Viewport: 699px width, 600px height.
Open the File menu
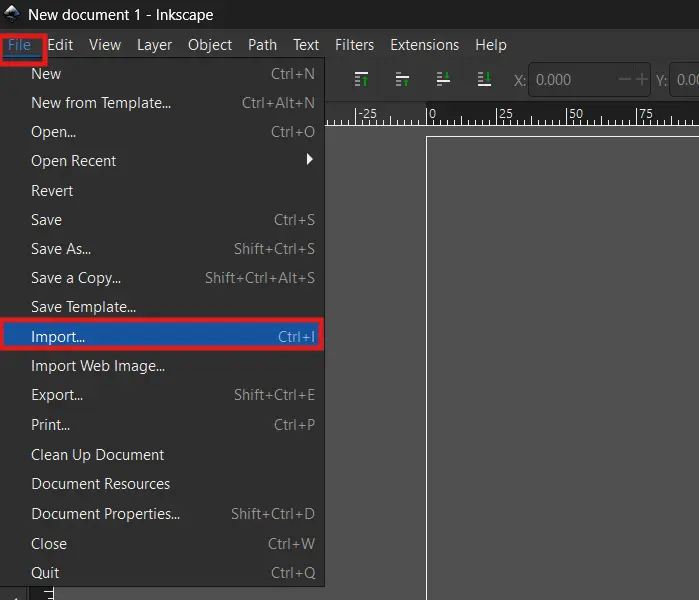[20, 45]
